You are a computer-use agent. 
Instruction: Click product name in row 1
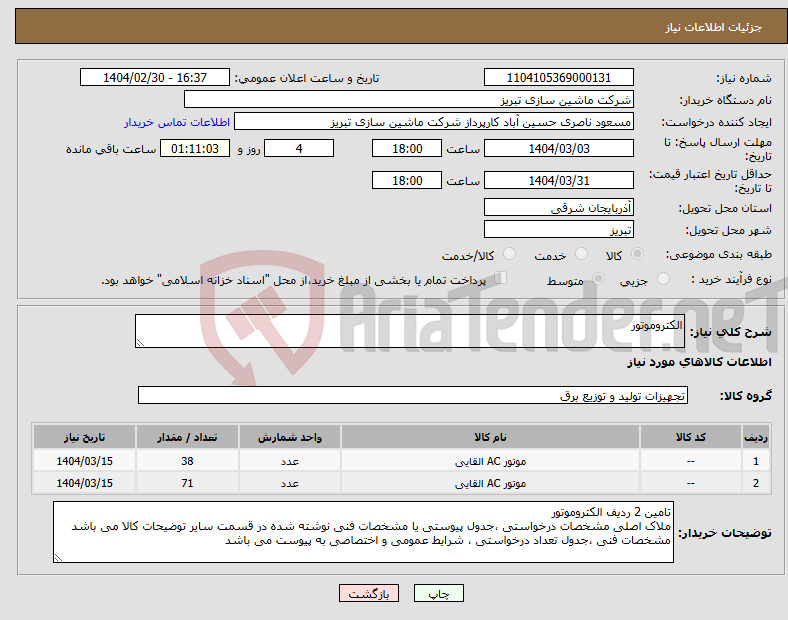pos(490,461)
